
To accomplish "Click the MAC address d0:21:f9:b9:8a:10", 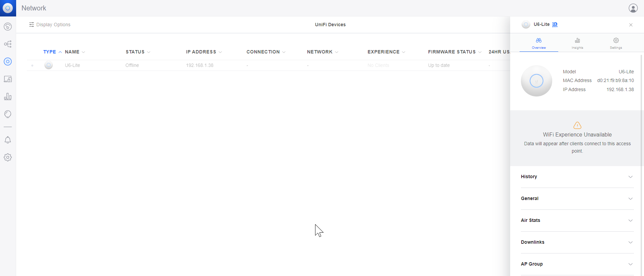I will tap(615, 80).
